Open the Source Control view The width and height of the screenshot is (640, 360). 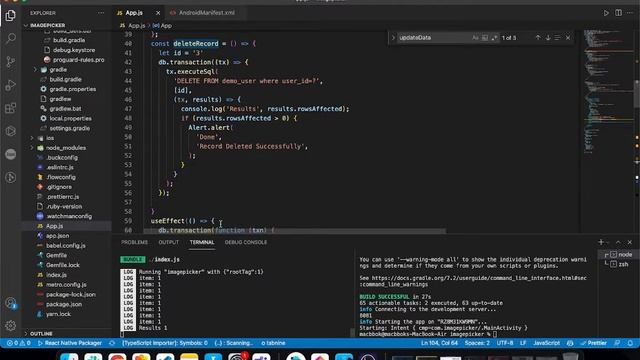(11, 62)
